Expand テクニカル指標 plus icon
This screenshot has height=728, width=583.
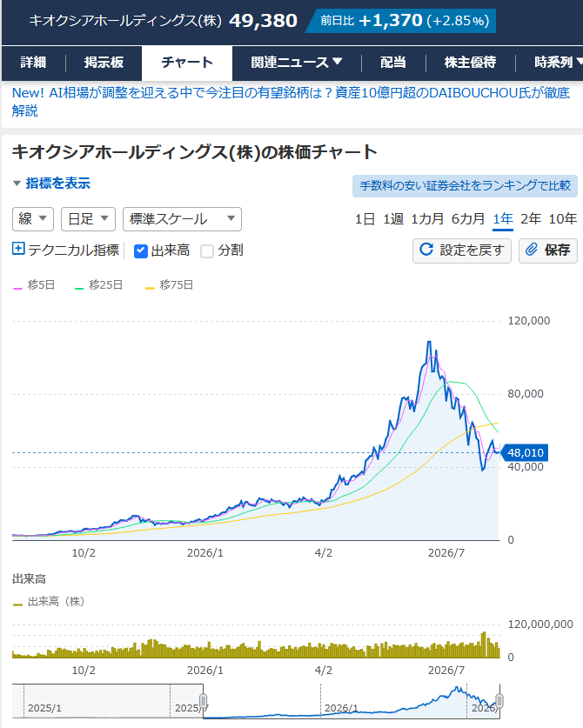pos(18,249)
